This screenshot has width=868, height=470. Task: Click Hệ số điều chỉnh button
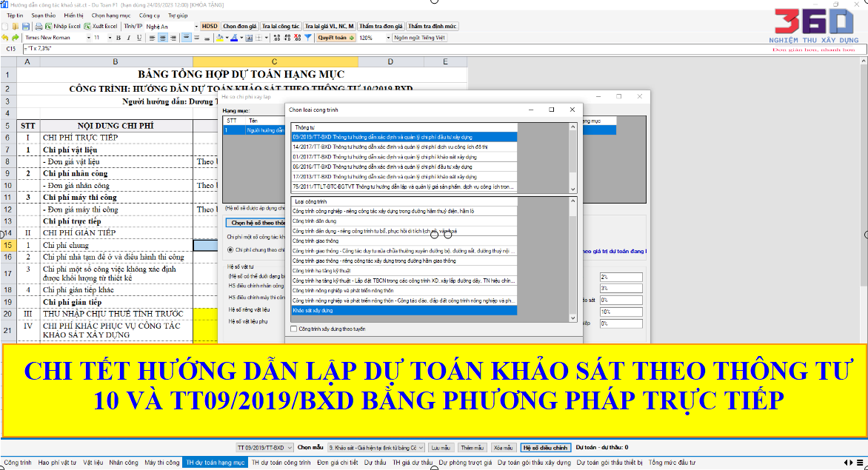pyautogui.click(x=545, y=447)
